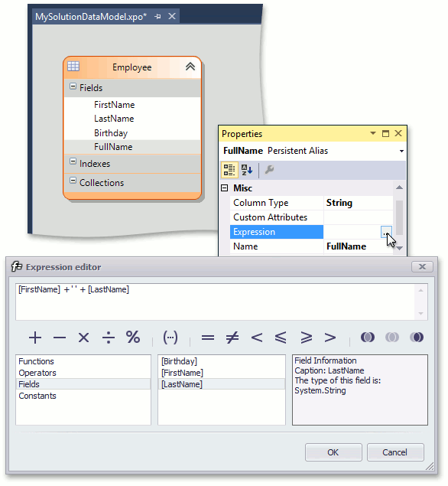Collapse the Misc category in Properties
Image resolution: width=448 pixels, height=486 pixels.
pos(225,188)
